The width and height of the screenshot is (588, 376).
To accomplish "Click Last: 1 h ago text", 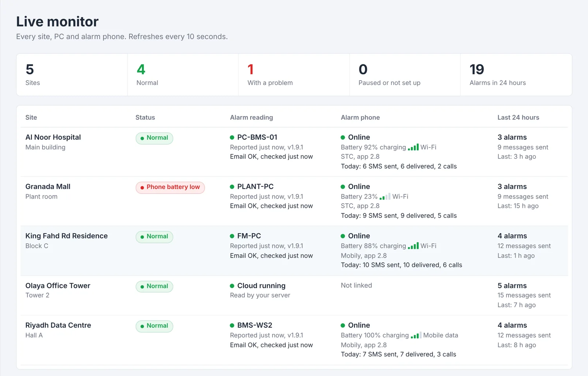I will pyautogui.click(x=516, y=255).
